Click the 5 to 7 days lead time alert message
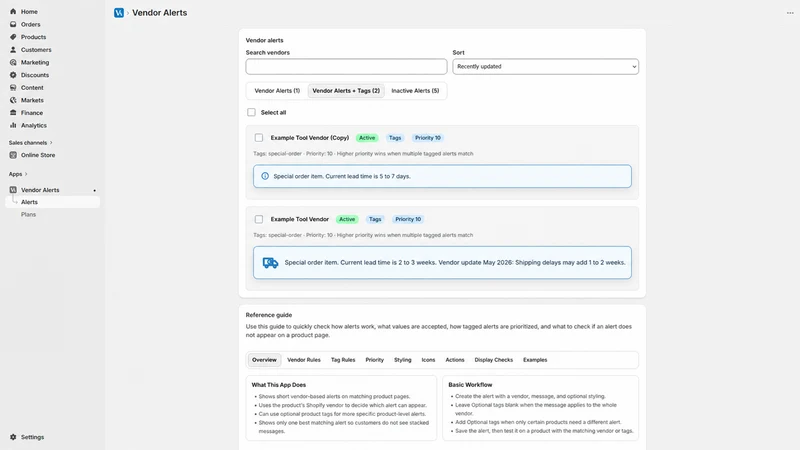 click(442, 176)
